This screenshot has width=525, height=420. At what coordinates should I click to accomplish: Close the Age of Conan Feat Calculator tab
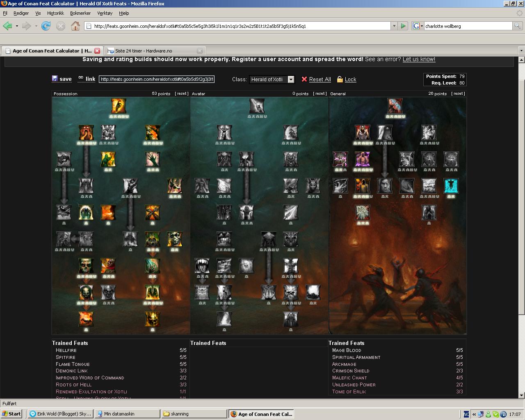point(97,51)
